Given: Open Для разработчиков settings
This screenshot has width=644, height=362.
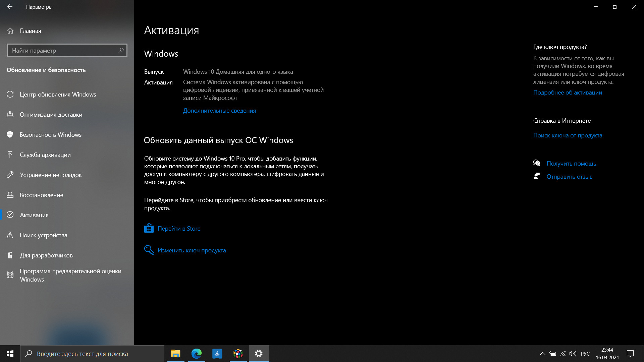Looking at the screenshot, I should coord(67,255).
